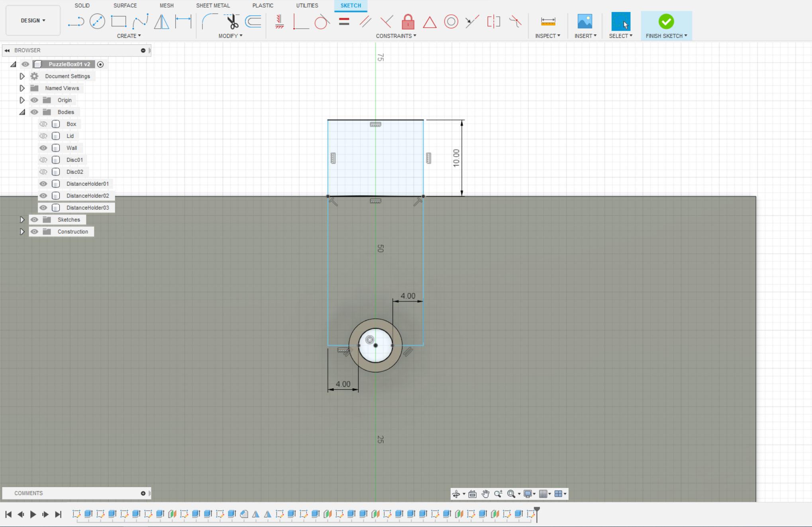This screenshot has width=812, height=527.
Task: Click the SURFACE tab in ribbon
Action: (x=125, y=5)
